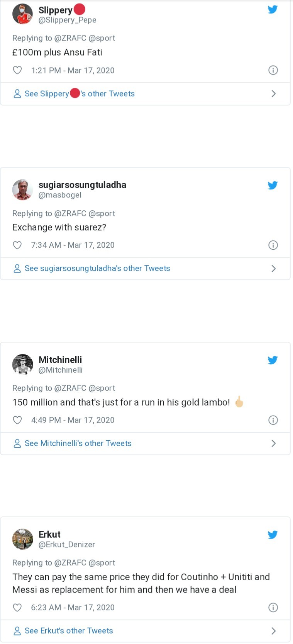This screenshot has width=293, height=644.
Task: Like the gold lambo tweet by Mitchinelli
Action: [x=17, y=420]
